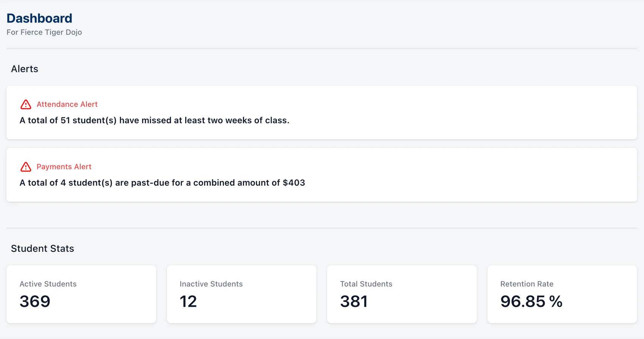Select the Active Students stat card
Viewport: 644px width, 339px height.
coord(81,294)
